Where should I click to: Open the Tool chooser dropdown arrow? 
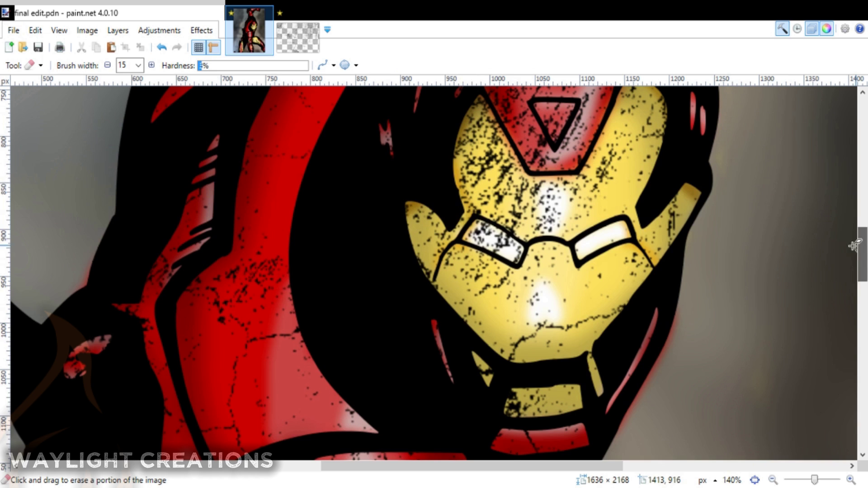tap(41, 66)
